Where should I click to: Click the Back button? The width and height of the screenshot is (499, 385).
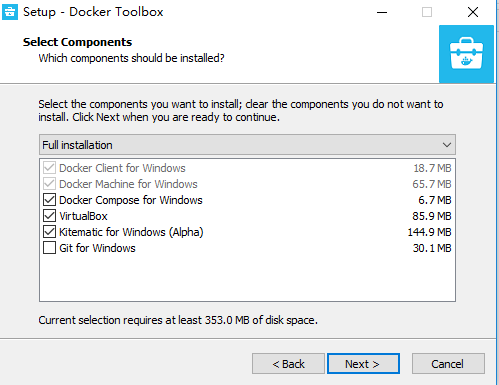288,364
